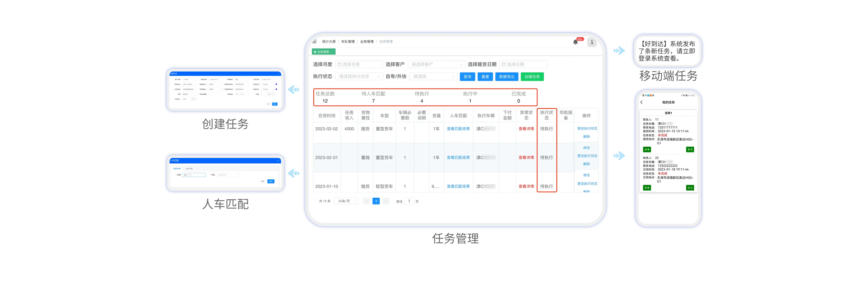This screenshot has height=281, width=868.
Task: Click the 选择月度 date input field
Action: (x=359, y=64)
